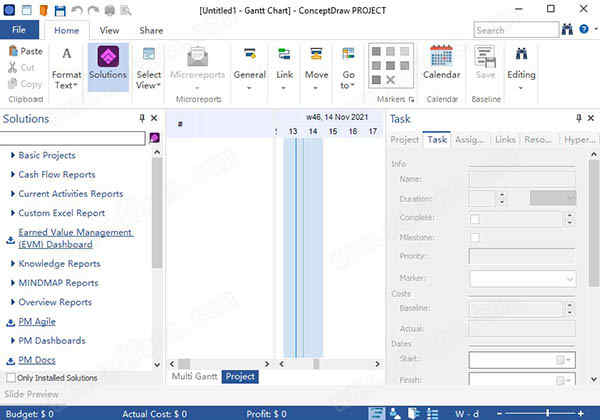This screenshot has height=420, width=600.
Task: Click the Undo arrow in title bar
Action: 77,10
